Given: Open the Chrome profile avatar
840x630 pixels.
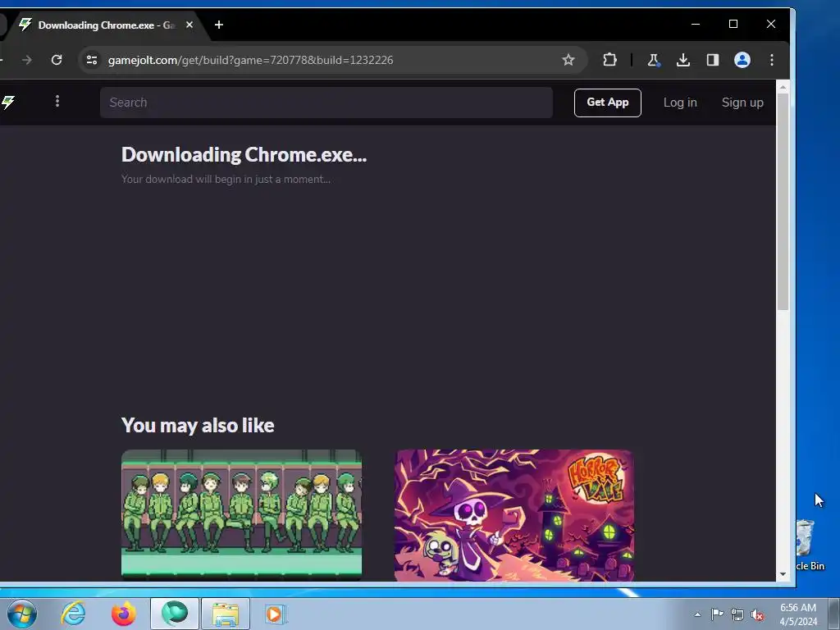Looking at the screenshot, I should coord(742,60).
